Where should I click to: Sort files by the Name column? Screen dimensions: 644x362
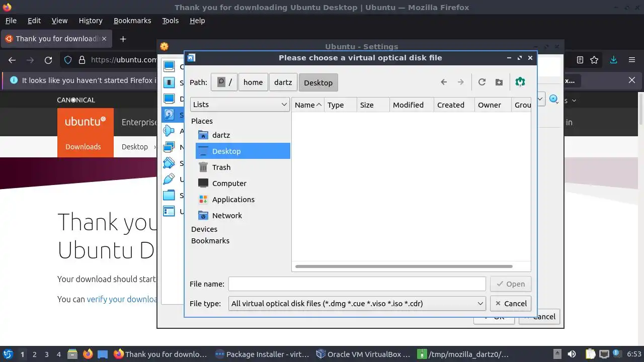point(308,105)
